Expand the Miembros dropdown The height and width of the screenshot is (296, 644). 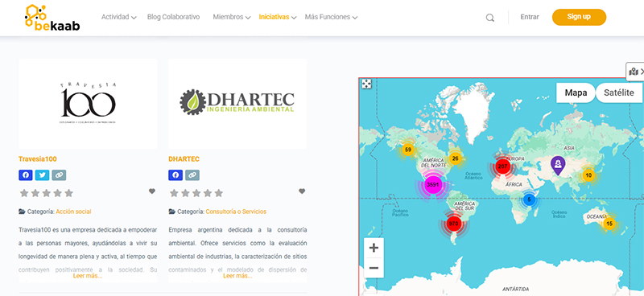point(232,17)
